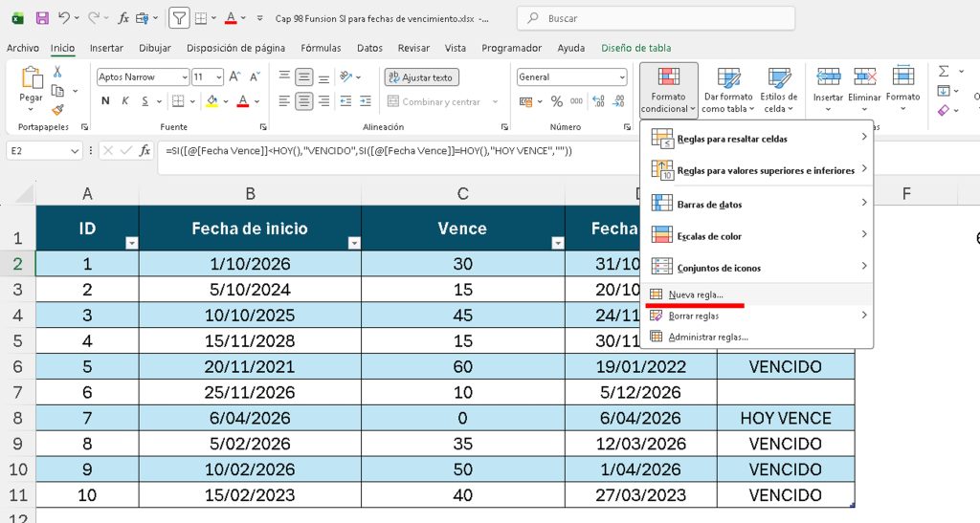Image resolution: width=980 pixels, height=523 pixels.
Task: Click the Insert Function fx icon in formula bar
Action: (145, 150)
